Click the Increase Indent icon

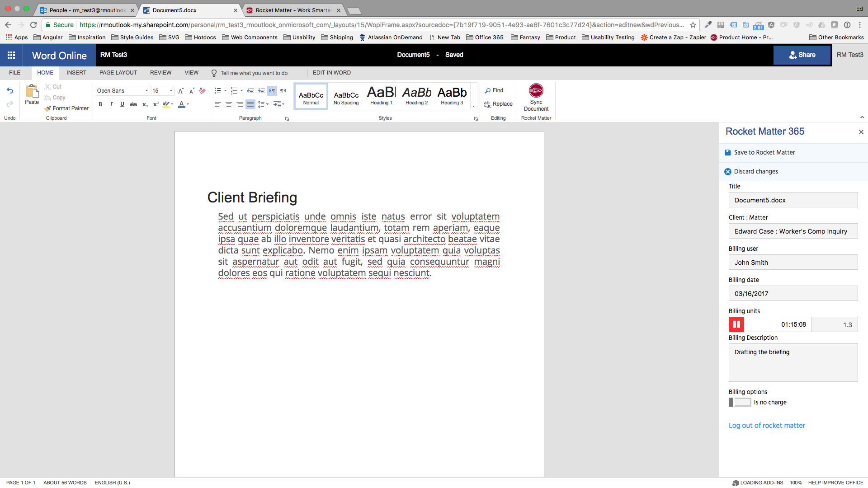pyautogui.click(x=261, y=91)
